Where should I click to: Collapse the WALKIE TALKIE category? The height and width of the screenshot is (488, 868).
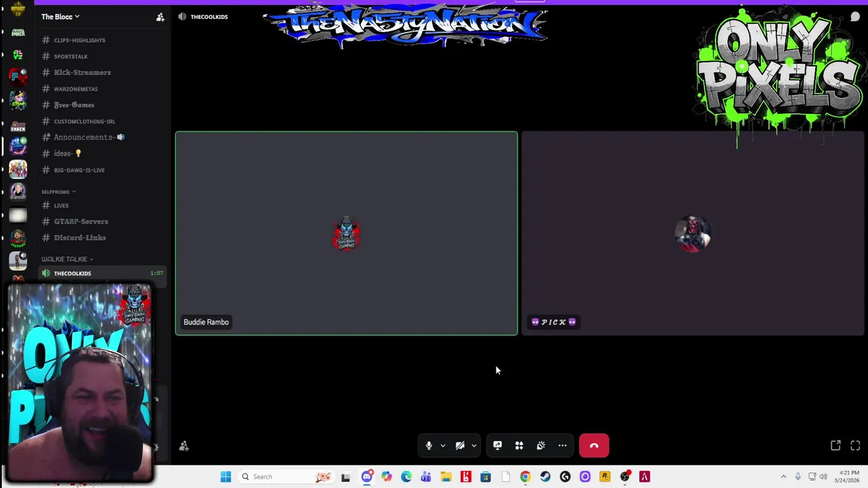(67, 259)
